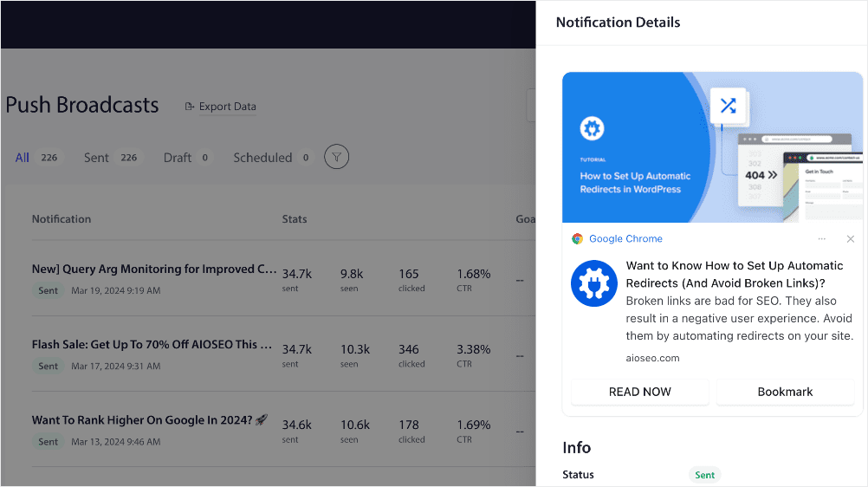This screenshot has width=868, height=487.
Task: Click the green Sent status badge in Info
Action: click(x=704, y=475)
